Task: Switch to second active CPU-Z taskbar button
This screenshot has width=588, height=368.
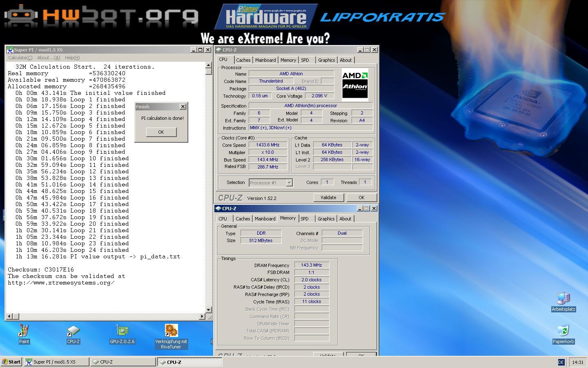Action: click(190, 362)
